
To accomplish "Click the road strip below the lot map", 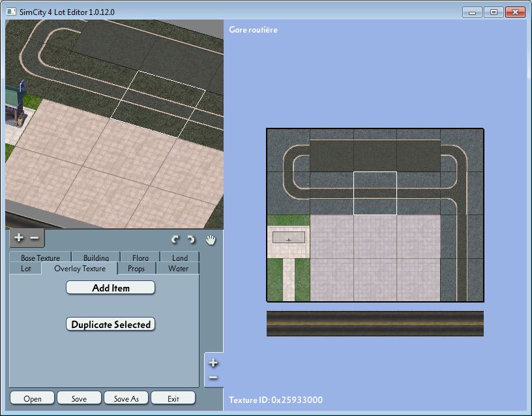I will (x=375, y=323).
